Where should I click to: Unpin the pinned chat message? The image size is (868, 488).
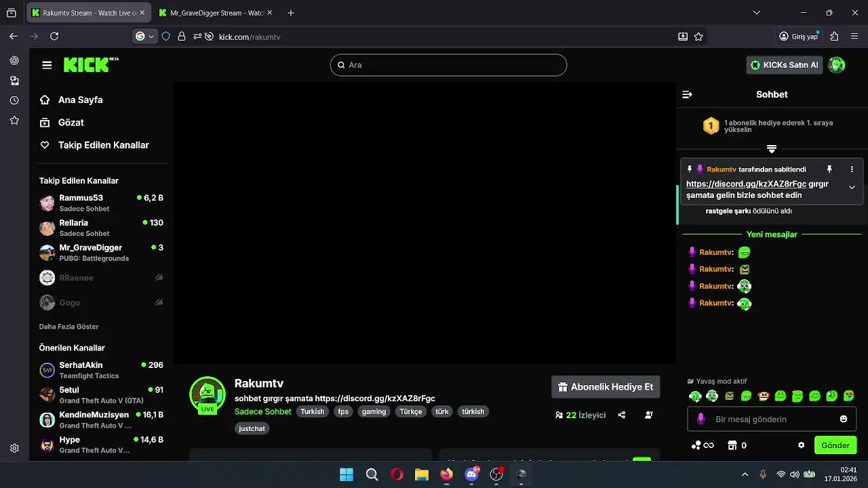[829, 169]
